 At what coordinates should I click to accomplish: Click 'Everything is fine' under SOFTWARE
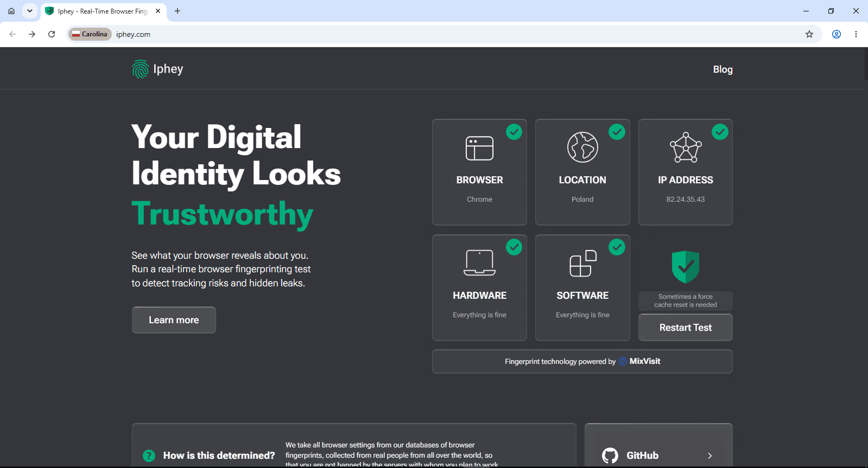coord(582,315)
